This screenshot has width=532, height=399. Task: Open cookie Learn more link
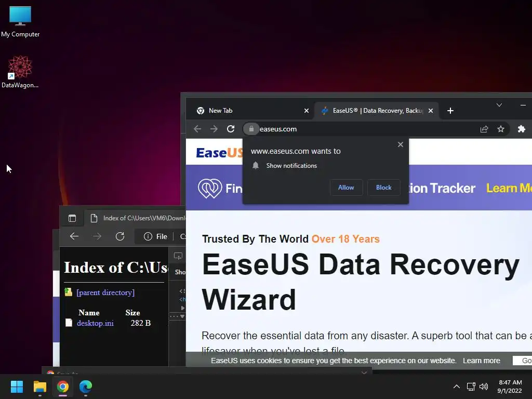(482, 361)
